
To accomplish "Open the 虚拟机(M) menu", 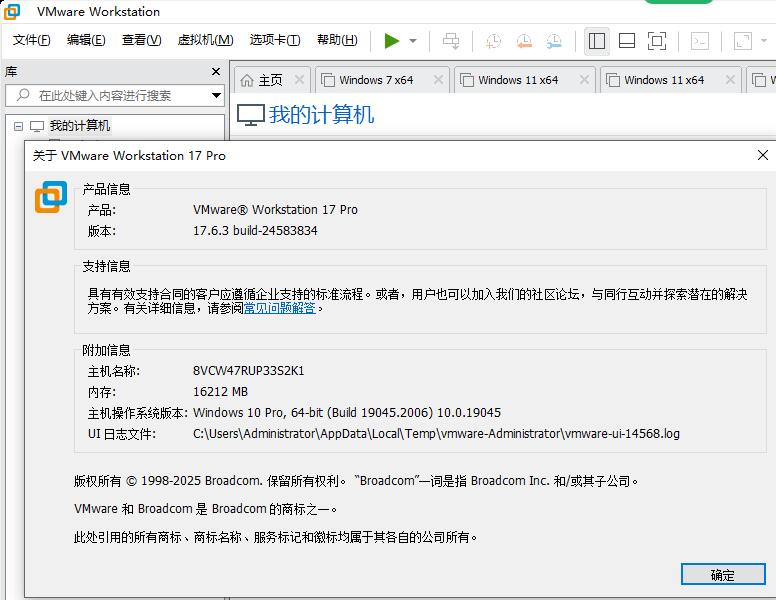I will point(205,40).
